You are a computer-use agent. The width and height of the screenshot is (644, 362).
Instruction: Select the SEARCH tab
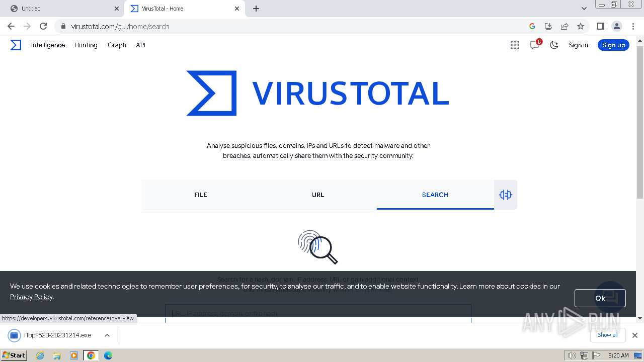(435, 195)
